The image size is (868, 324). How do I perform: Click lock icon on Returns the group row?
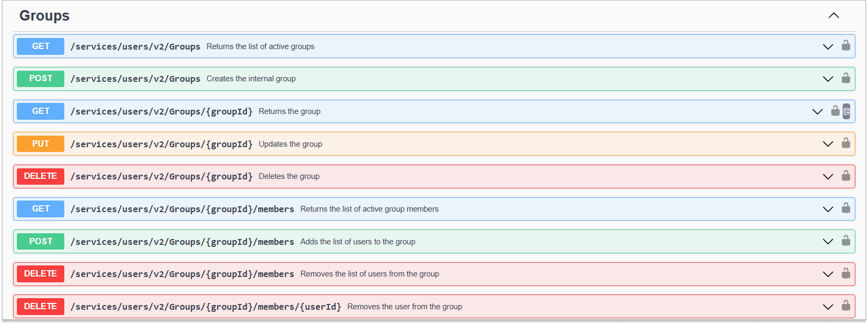(835, 111)
